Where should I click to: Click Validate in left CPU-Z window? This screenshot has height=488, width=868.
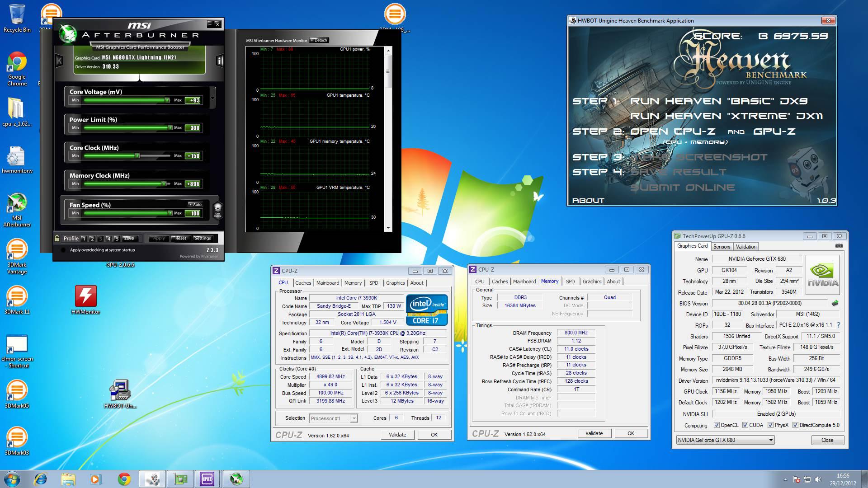(397, 435)
